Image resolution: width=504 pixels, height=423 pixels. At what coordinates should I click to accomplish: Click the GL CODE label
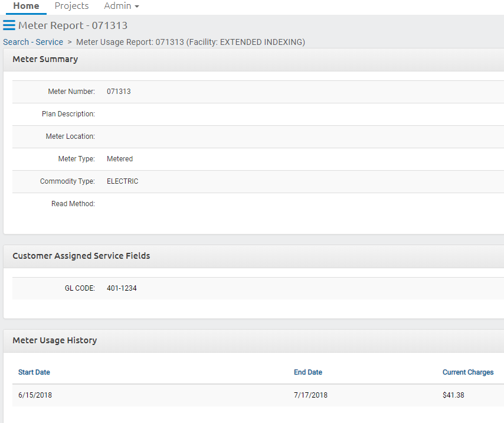tap(80, 288)
